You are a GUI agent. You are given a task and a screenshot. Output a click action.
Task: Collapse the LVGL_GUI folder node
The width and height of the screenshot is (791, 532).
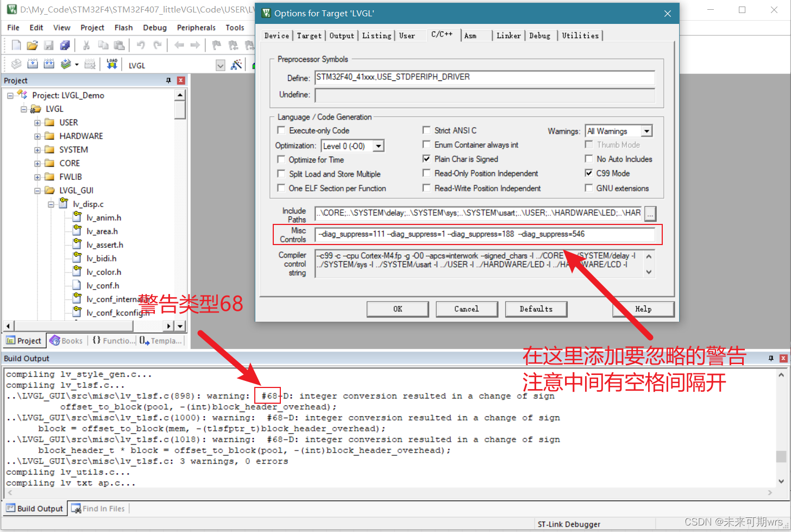(x=37, y=191)
